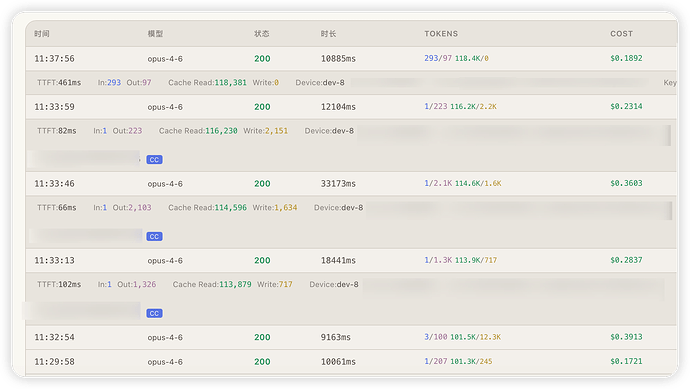Click the $0.3603 cost value
Viewport: 690px width, 389px height.
[626, 183]
